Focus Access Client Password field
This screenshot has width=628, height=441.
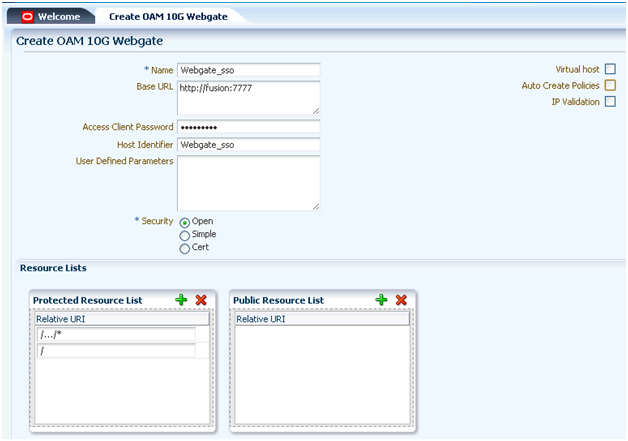[249, 127]
